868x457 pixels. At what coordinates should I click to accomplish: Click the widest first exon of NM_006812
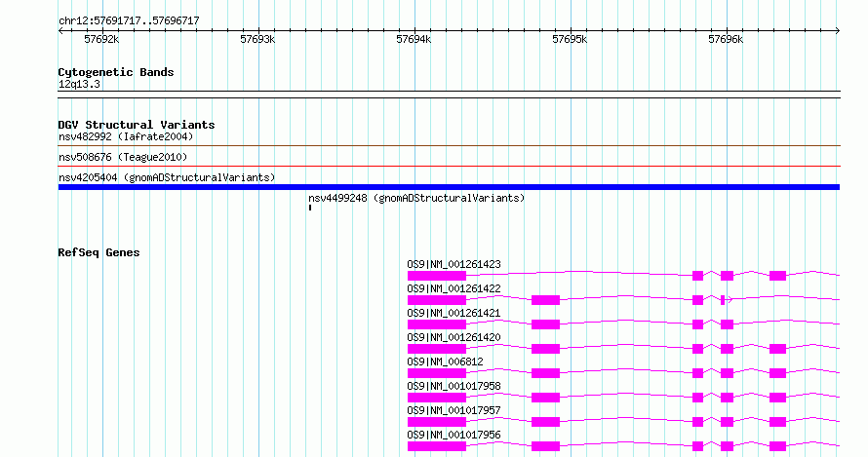click(437, 373)
